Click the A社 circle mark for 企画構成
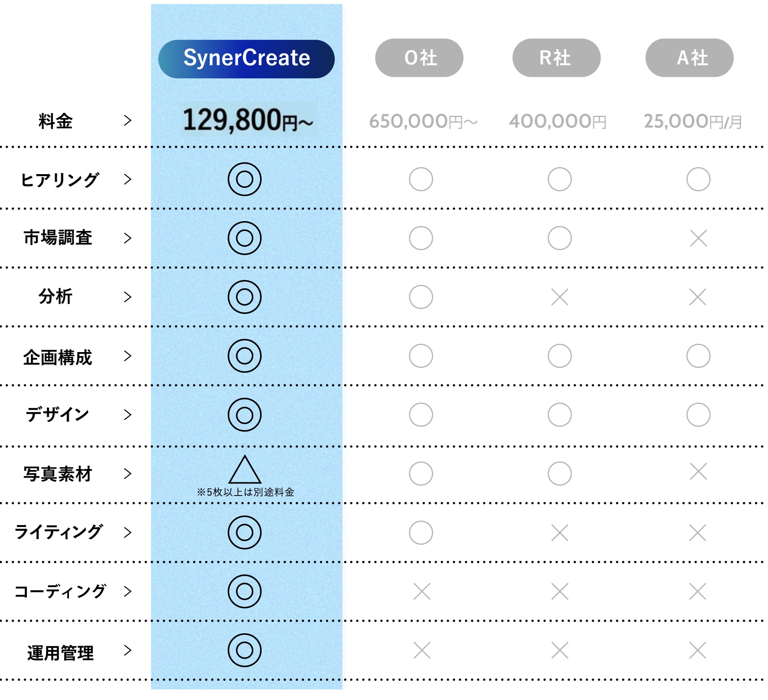This screenshot has height=700, width=768. point(698,356)
